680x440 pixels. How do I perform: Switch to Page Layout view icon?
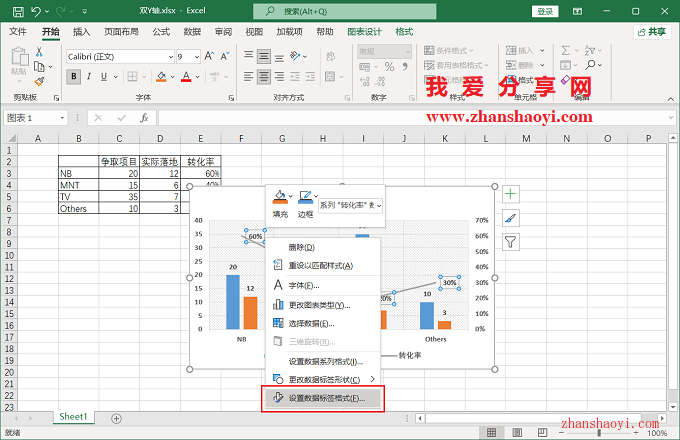(x=517, y=432)
